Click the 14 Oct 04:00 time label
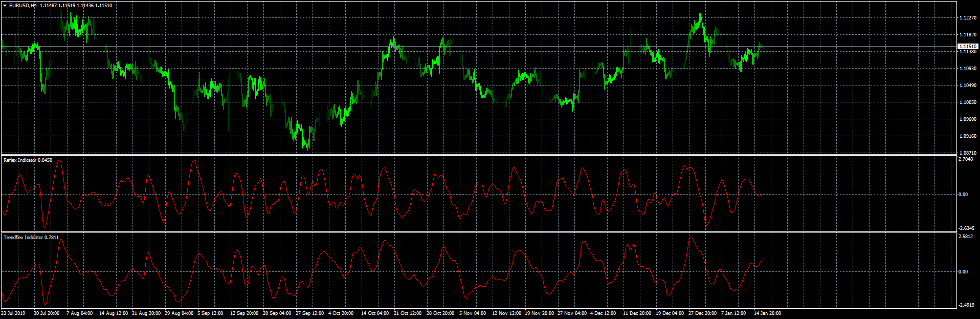The image size is (980, 319). click(x=375, y=313)
